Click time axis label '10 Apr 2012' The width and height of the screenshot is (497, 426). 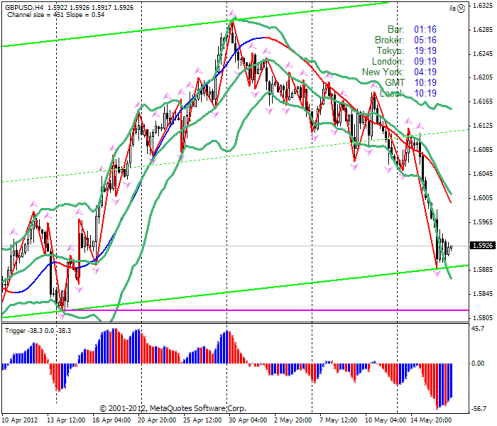pyautogui.click(x=20, y=420)
